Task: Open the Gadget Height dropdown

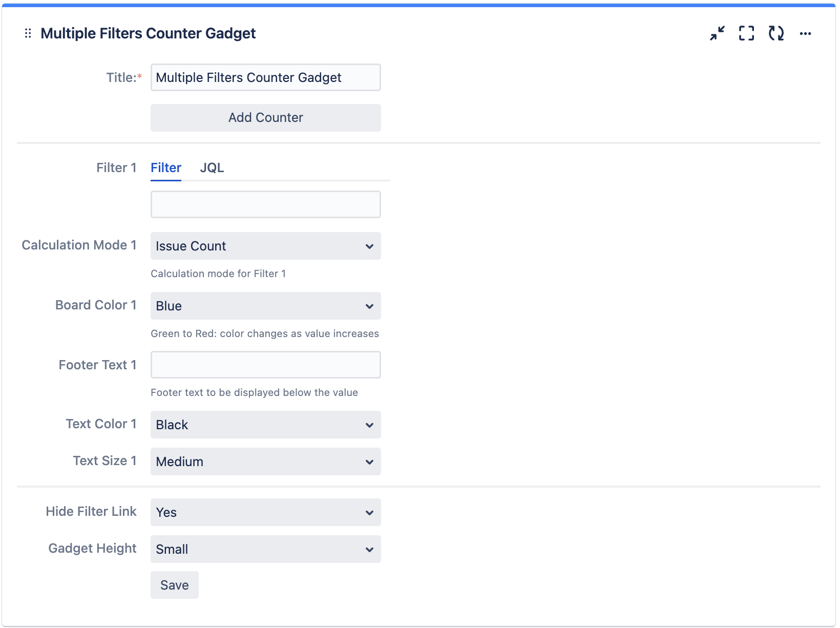Action: pos(265,549)
